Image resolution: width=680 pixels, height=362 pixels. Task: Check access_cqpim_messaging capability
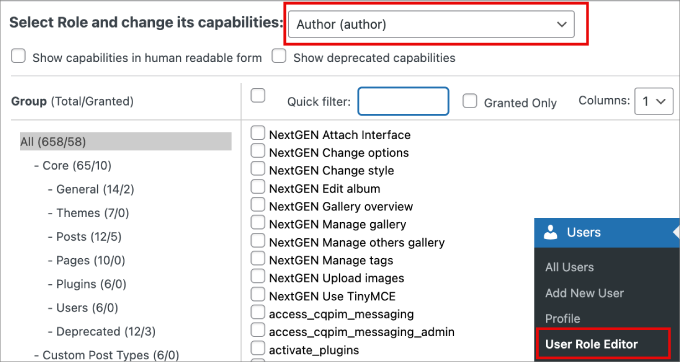click(x=258, y=312)
